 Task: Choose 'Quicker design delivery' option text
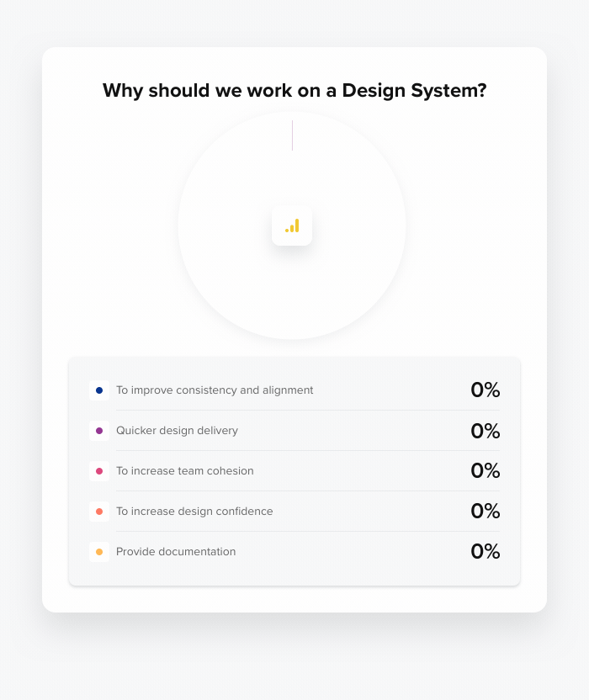point(177,431)
